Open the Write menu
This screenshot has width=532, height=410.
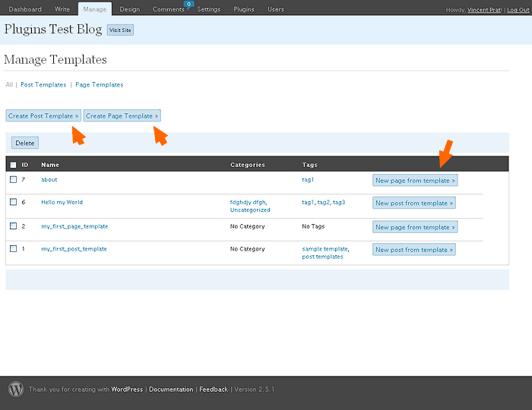pyautogui.click(x=62, y=9)
